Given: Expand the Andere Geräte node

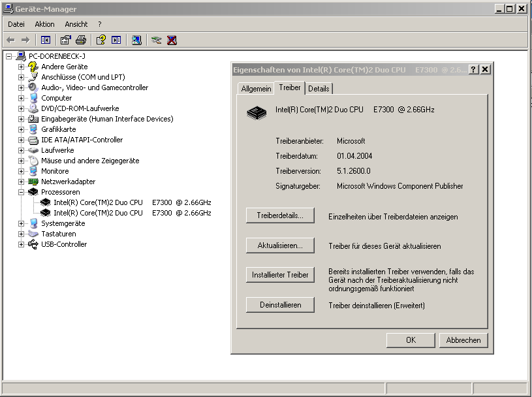Looking at the screenshot, I should pos(21,67).
